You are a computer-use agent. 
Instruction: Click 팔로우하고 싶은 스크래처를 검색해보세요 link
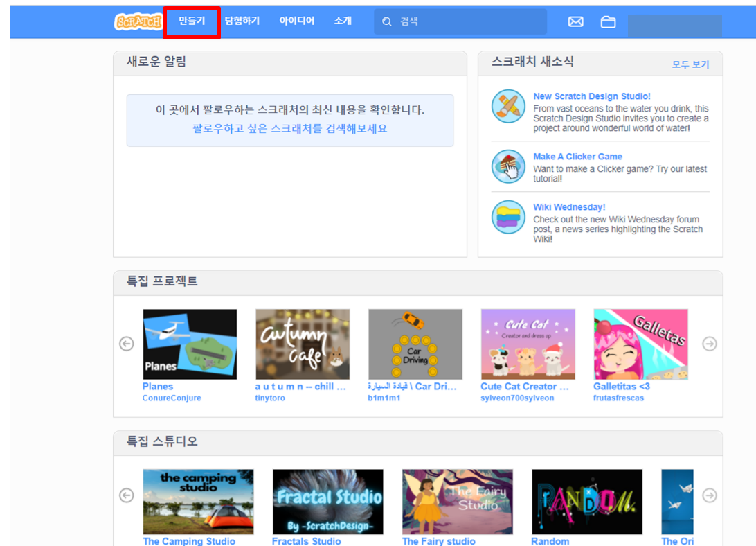pyautogui.click(x=290, y=128)
